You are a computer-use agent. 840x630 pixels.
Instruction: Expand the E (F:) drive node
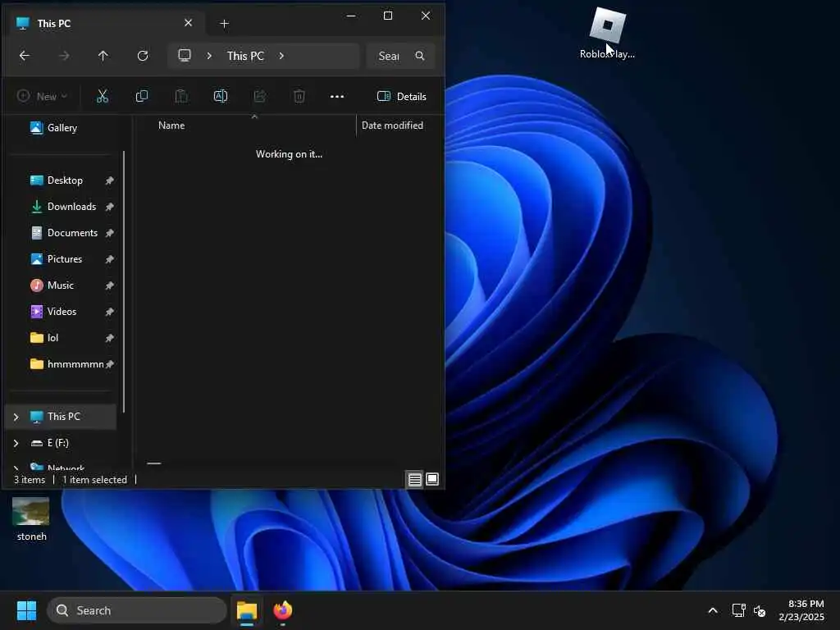click(x=16, y=443)
